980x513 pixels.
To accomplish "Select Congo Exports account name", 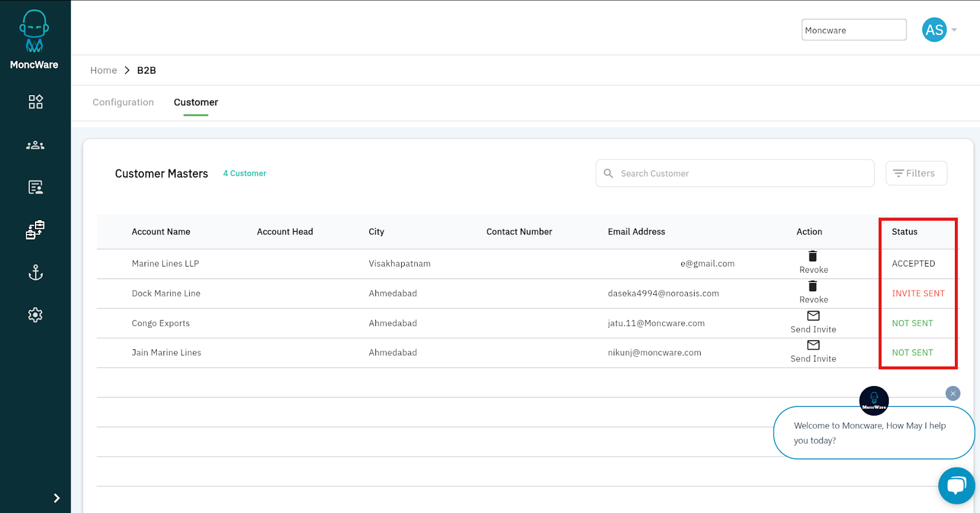I will coord(160,323).
